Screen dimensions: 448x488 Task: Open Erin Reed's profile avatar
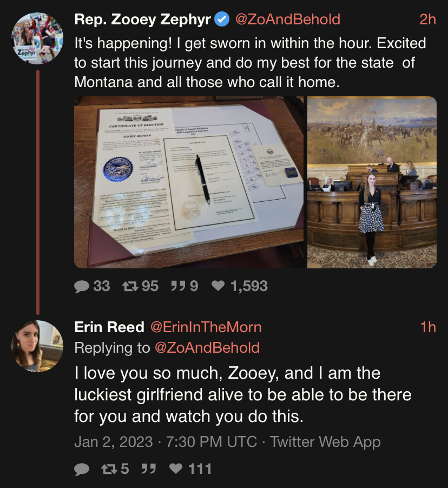point(37,346)
